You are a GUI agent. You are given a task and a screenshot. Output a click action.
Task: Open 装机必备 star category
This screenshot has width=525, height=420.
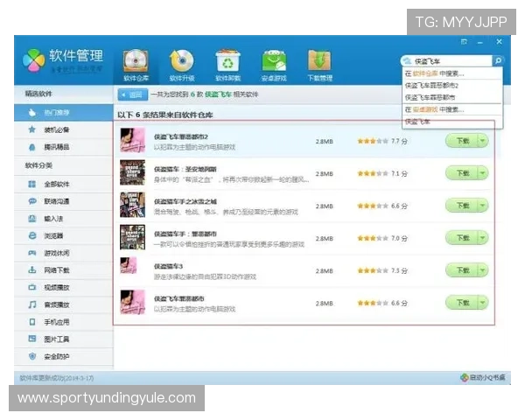[64, 129]
